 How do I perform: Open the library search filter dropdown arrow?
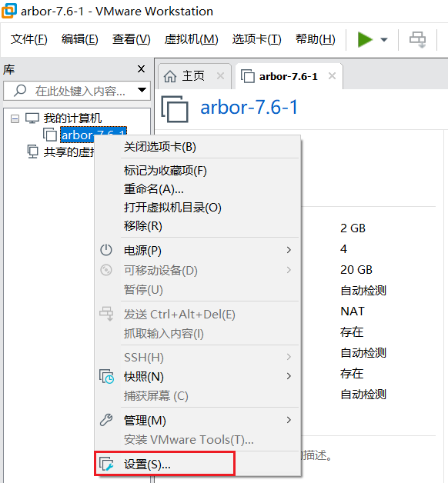coord(142,90)
